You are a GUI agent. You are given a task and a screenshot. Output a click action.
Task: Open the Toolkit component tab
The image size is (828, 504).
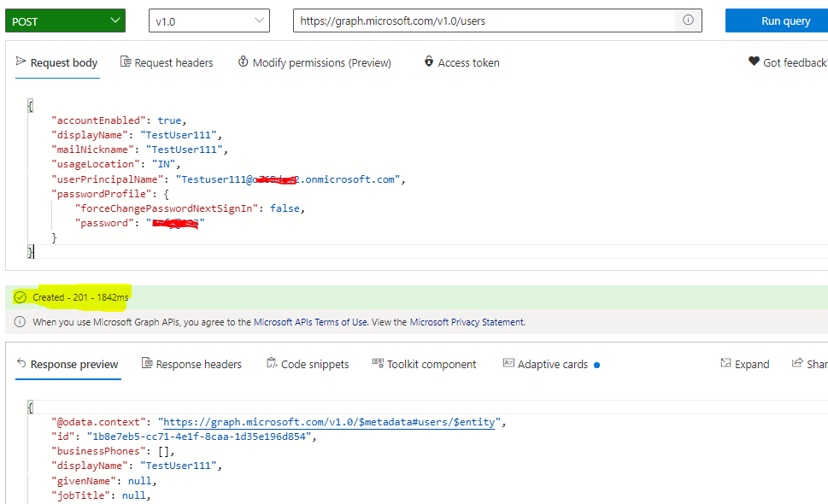pos(425,364)
